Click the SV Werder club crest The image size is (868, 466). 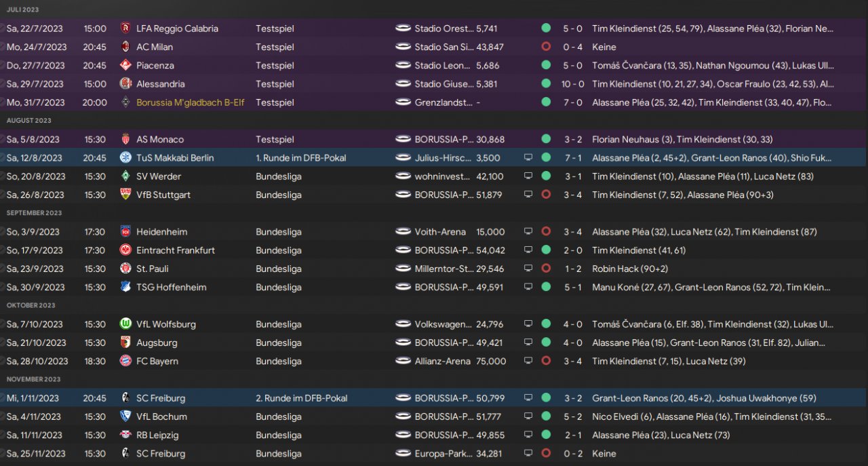coord(125,176)
